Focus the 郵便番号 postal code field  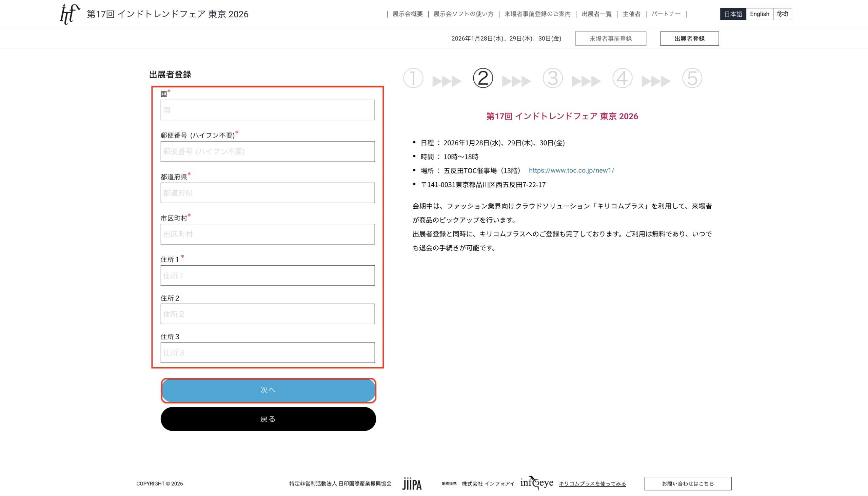pyautogui.click(x=267, y=151)
